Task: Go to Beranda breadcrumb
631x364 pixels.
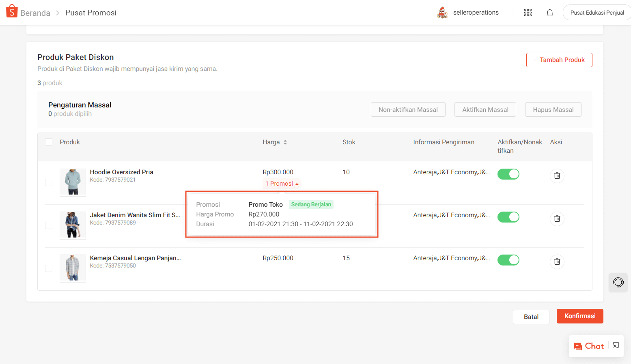Action: coord(35,13)
